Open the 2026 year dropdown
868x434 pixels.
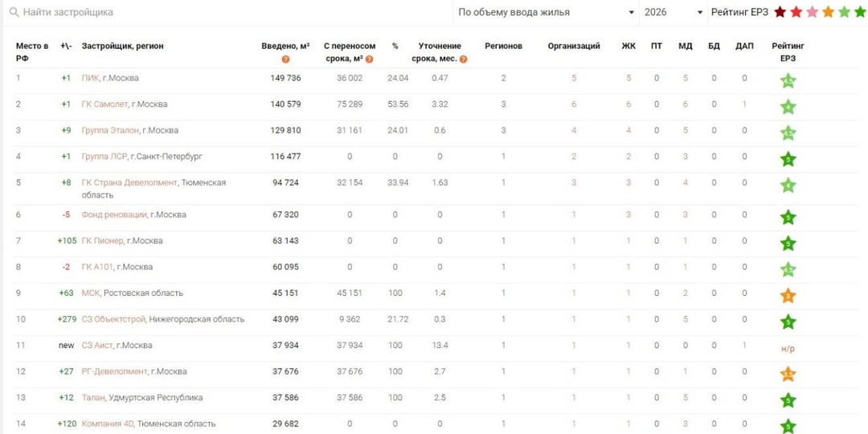click(x=674, y=12)
